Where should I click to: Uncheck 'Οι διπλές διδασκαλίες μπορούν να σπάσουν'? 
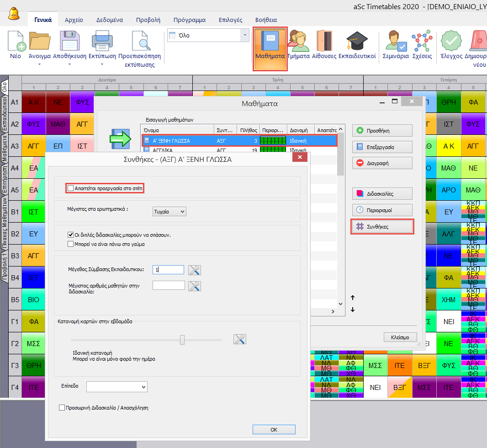tap(70, 235)
